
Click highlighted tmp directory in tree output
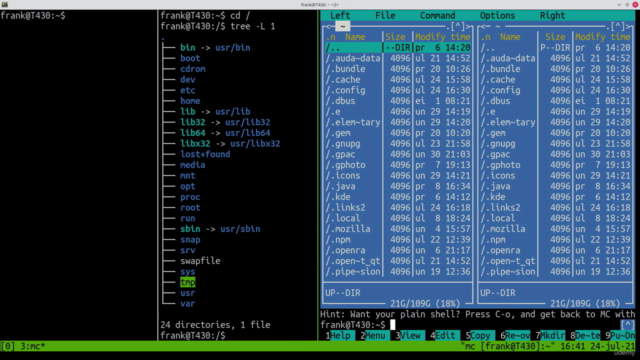coord(188,282)
